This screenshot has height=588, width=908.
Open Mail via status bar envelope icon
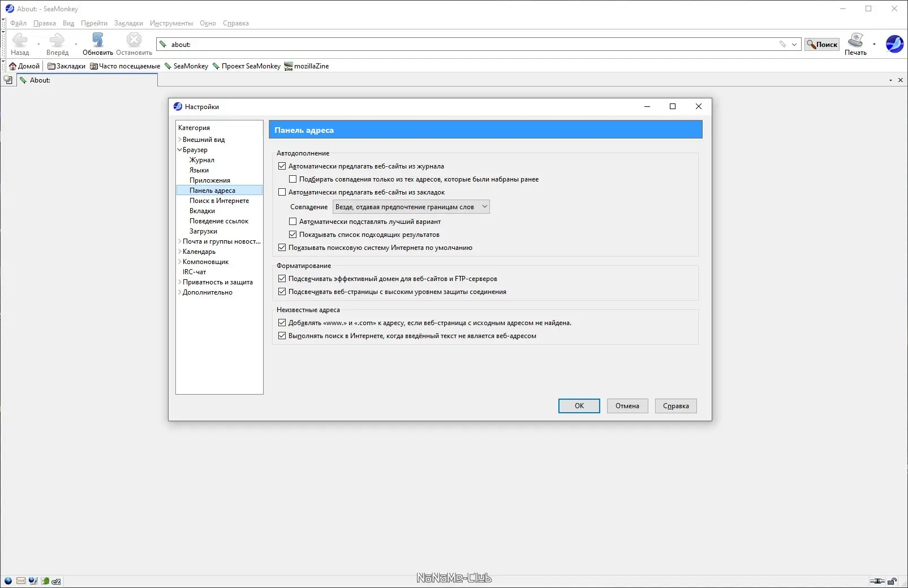point(21,581)
